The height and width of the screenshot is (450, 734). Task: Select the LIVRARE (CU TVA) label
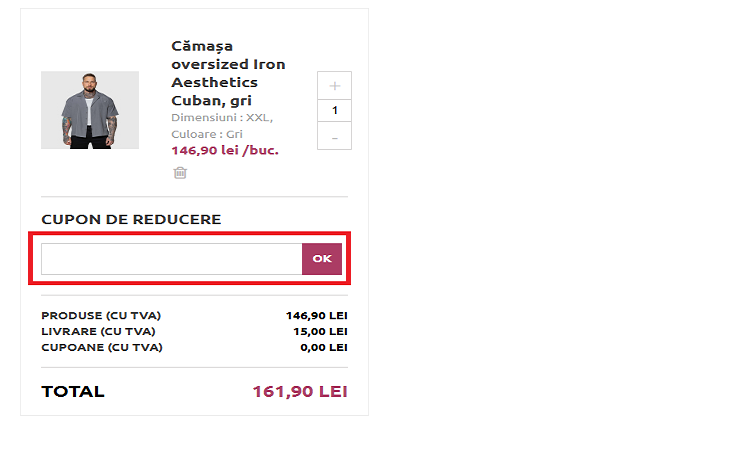(x=98, y=331)
